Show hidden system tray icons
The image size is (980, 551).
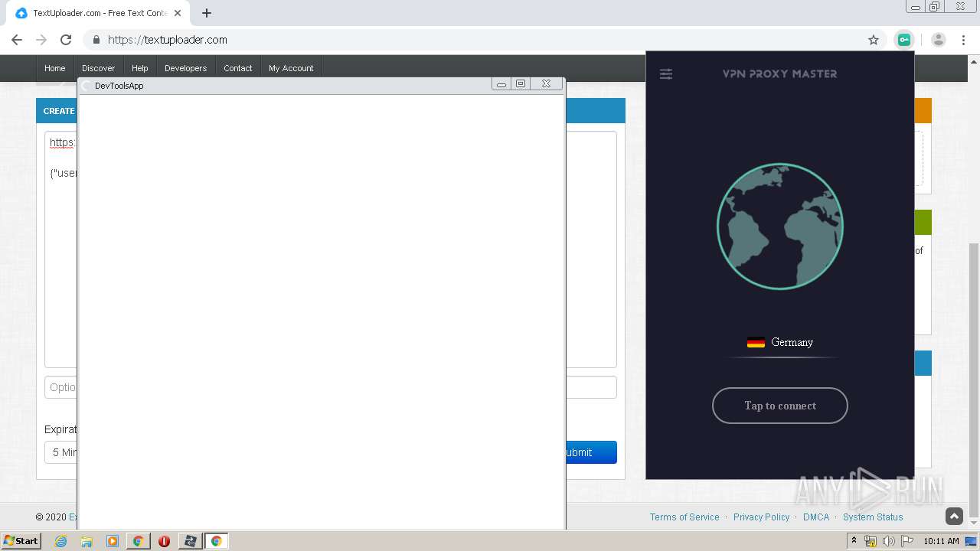coord(854,541)
